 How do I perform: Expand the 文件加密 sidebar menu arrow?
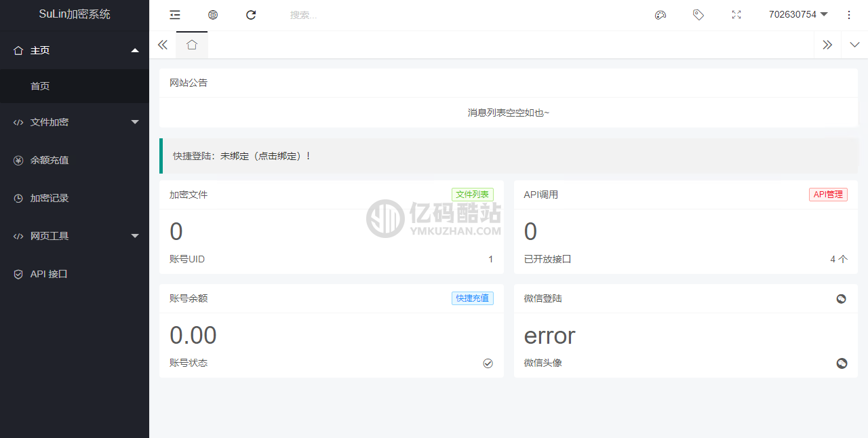click(x=135, y=122)
